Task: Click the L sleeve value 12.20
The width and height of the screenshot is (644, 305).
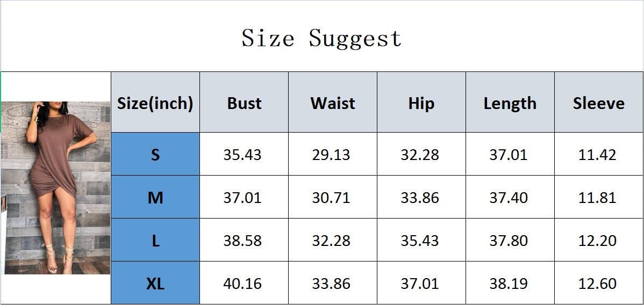Action: click(x=597, y=241)
